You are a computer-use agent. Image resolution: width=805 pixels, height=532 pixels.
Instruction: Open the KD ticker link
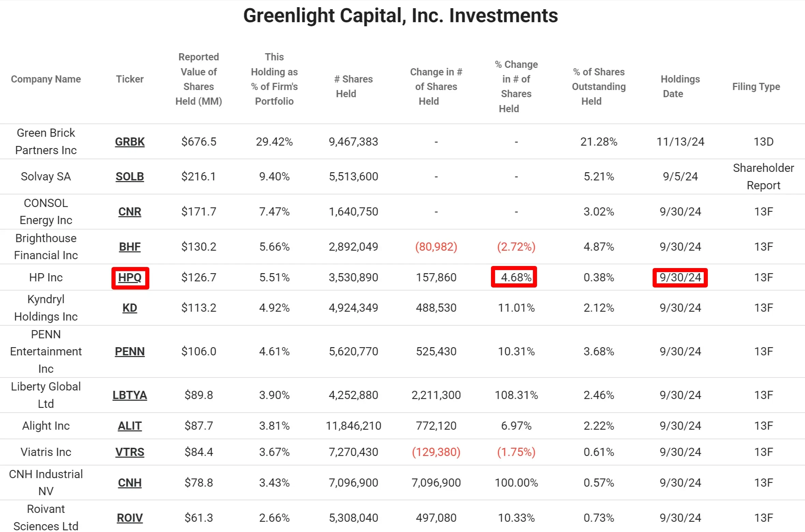(x=130, y=308)
